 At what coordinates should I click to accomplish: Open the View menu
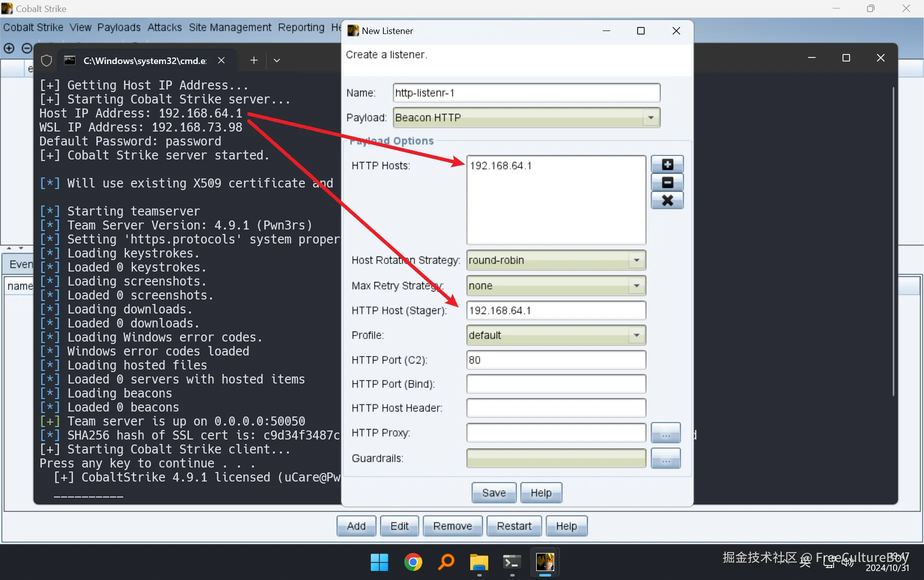(x=80, y=27)
